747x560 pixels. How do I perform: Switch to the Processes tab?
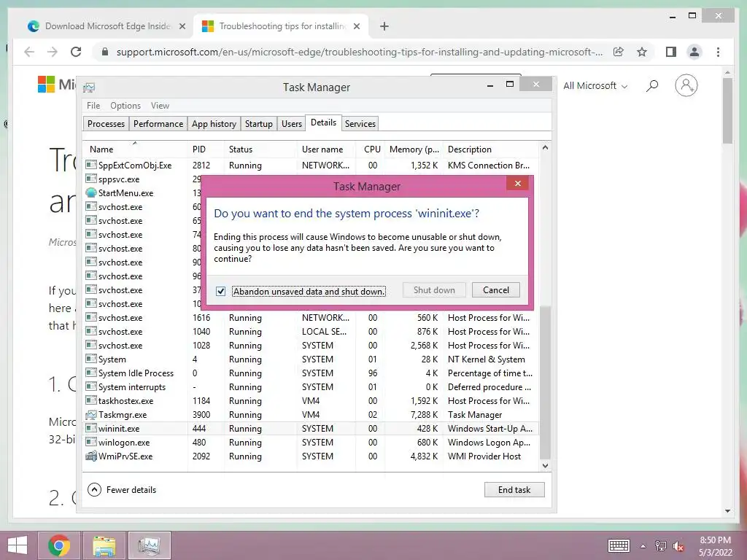tap(106, 124)
